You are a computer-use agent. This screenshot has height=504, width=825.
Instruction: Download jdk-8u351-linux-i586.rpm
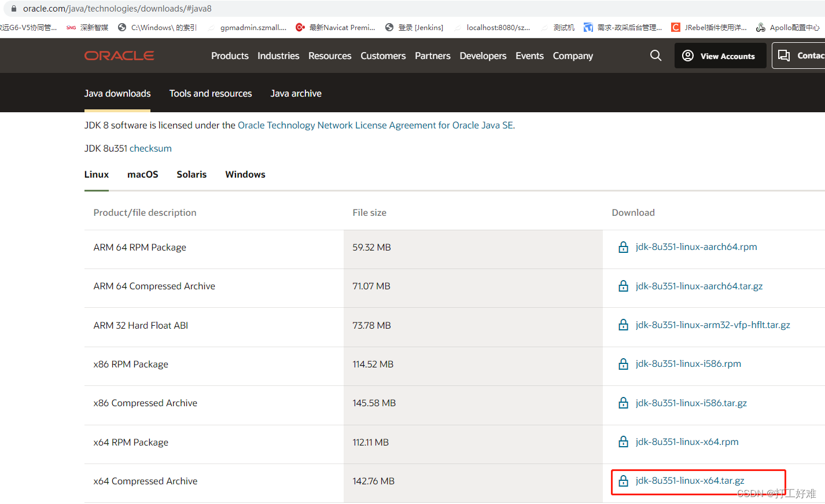[x=688, y=364]
